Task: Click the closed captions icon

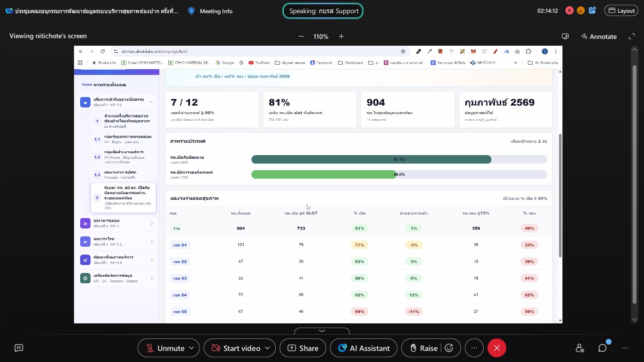Action: click(x=19, y=348)
